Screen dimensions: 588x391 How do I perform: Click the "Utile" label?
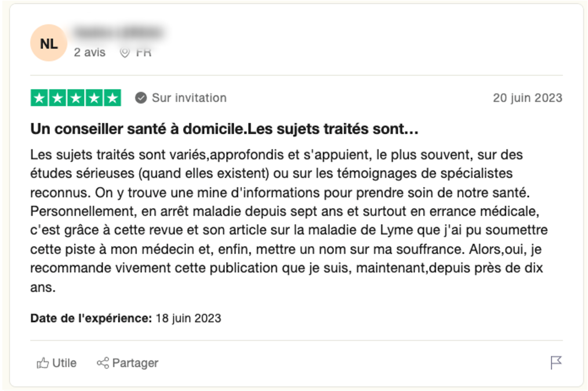tap(64, 363)
